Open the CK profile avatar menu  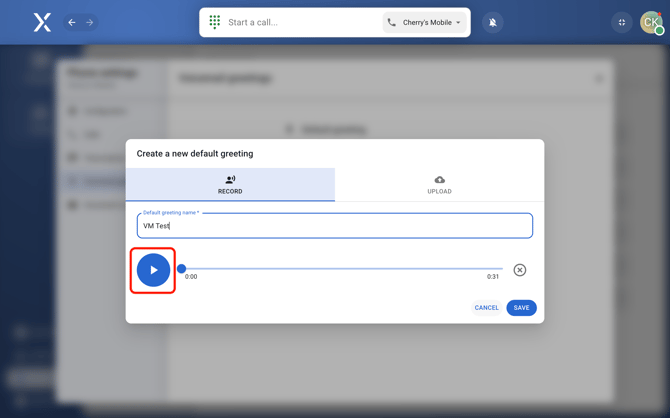tap(651, 22)
